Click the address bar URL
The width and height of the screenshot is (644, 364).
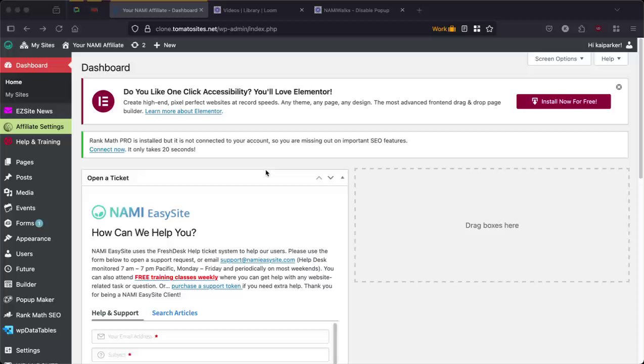(x=216, y=29)
